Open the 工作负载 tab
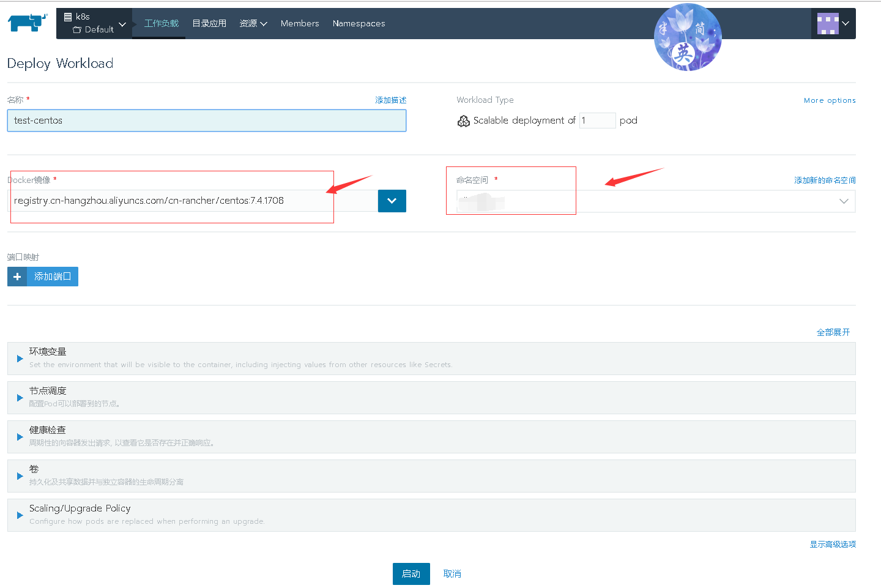This screenshot has height=588, width=881. pos(162,23)
